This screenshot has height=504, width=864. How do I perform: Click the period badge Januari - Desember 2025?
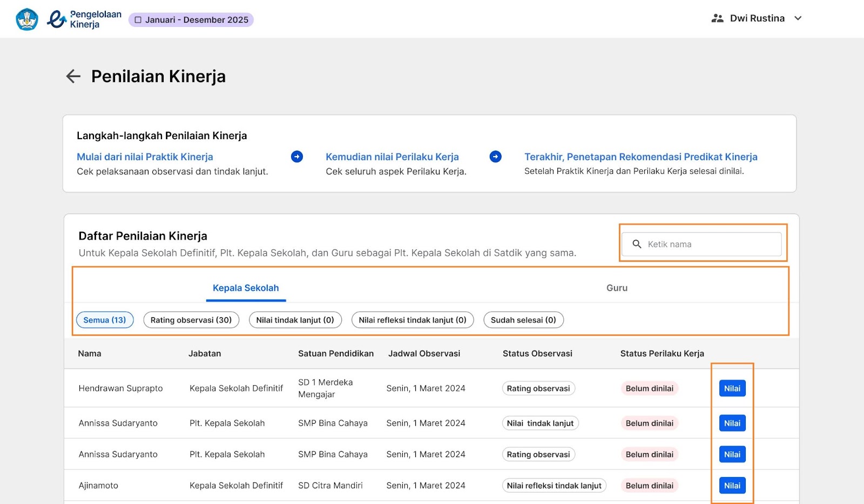[x=191, y=20]
